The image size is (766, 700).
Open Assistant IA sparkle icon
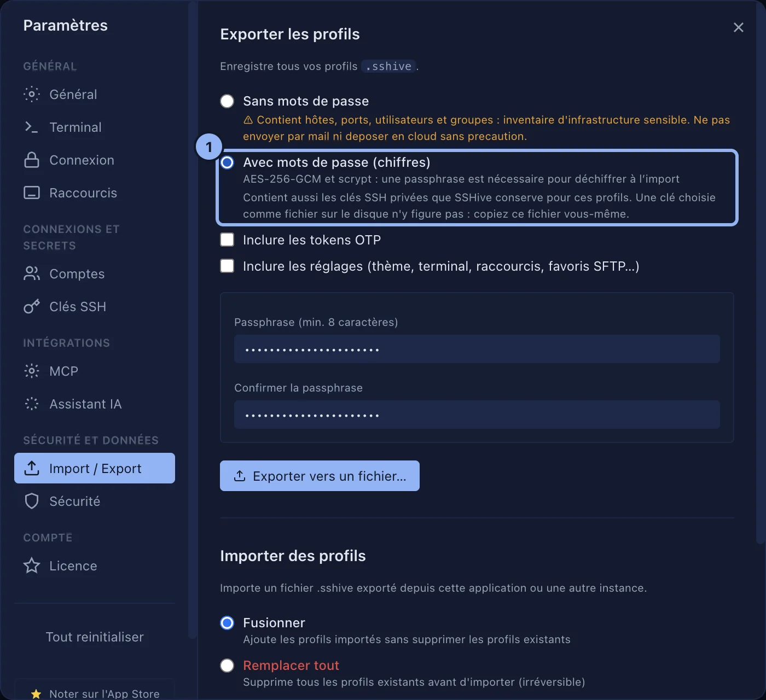(32, 404)
